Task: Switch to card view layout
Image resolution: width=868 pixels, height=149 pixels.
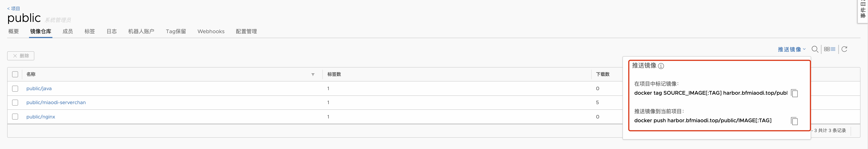Action: (x=827, y=49)
